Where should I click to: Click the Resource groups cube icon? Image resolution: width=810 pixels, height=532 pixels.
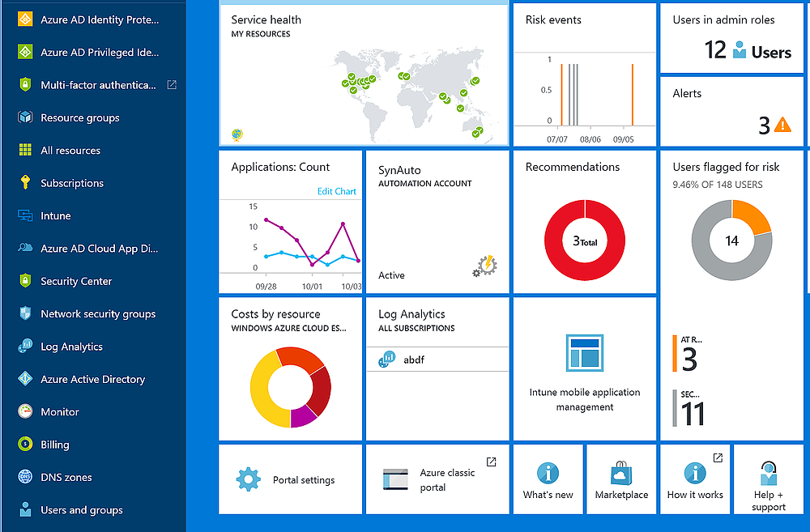point(25,117)
